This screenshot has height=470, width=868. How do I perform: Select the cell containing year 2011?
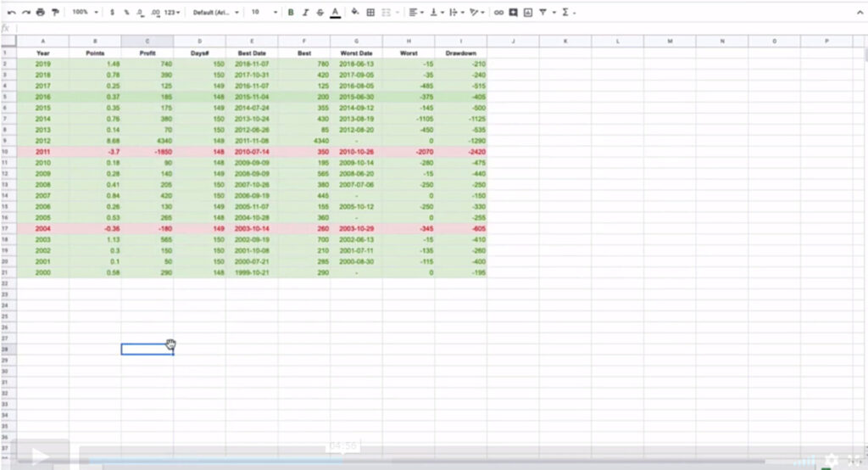(x=42, y=152)
